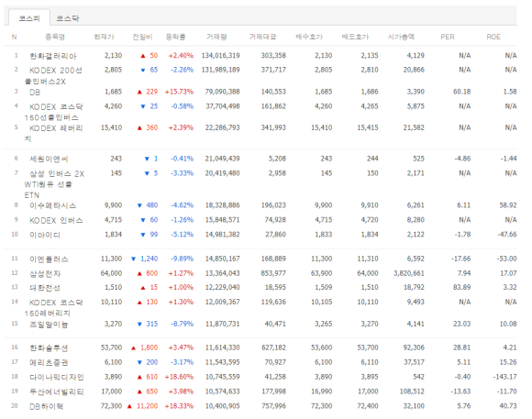Open the KODEX 200선물인버스2X stock link

point(53,76)
